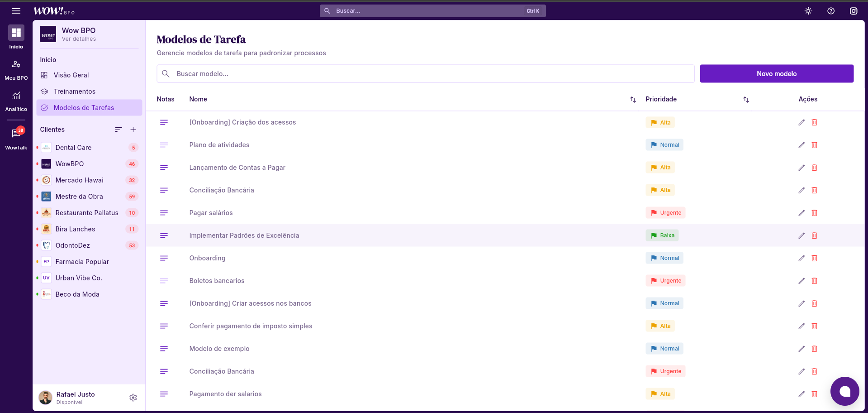Screen dimensions: 868x413
Task: Click the Novo modelo button
Action: pyautogui.click(x=776, y=74)
